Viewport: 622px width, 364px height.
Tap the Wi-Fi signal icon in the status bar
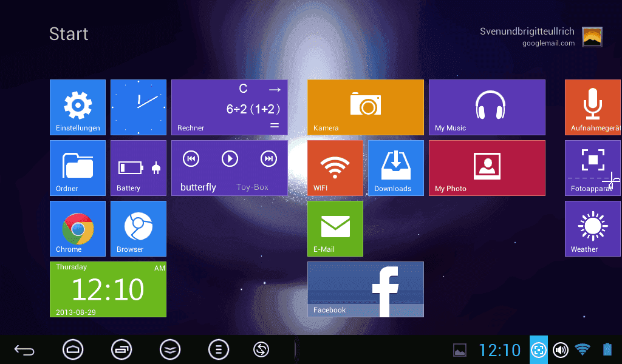click(583, 349)
